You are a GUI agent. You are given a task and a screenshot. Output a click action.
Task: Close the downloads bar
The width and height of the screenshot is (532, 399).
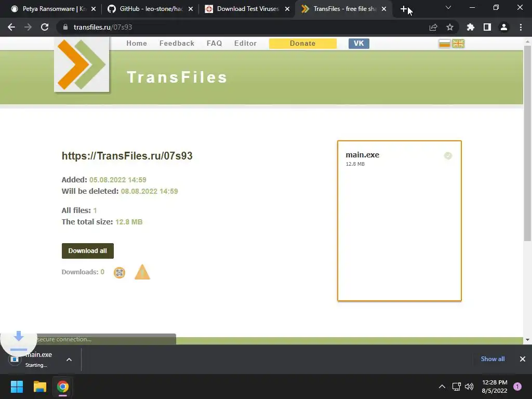[x=523, y=359]
